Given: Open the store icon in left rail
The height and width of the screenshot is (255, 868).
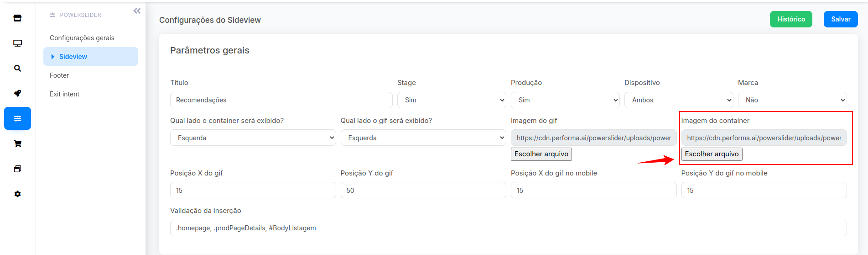Looking at the screenshot, I should click(x=17, y=18).
